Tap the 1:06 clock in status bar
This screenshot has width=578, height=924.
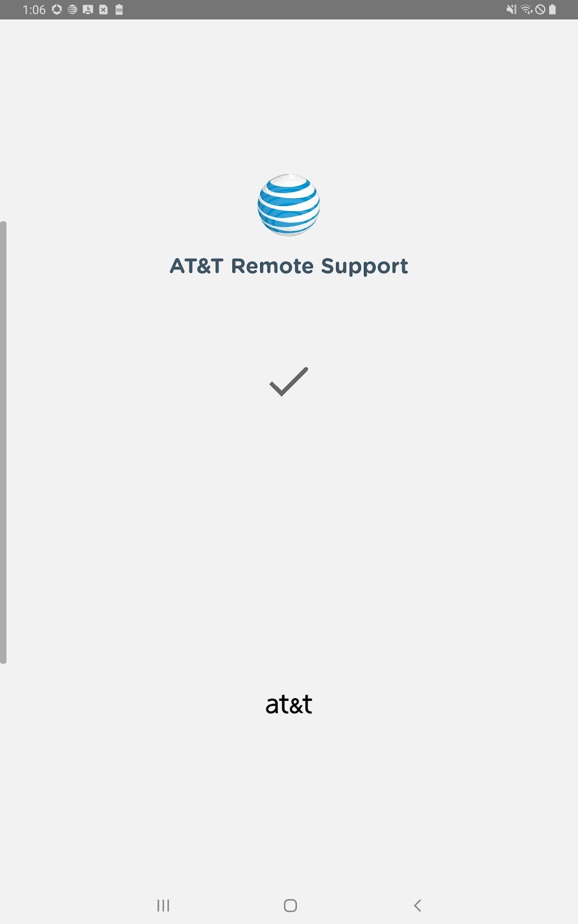34,10
